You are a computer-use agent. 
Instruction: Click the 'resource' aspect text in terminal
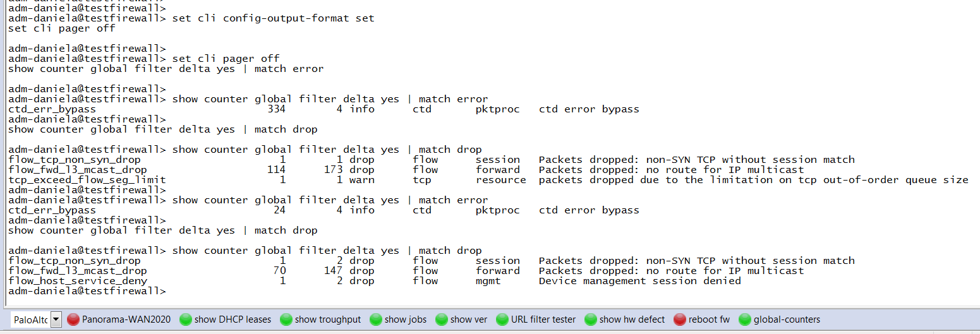click(x=500, y=180)
